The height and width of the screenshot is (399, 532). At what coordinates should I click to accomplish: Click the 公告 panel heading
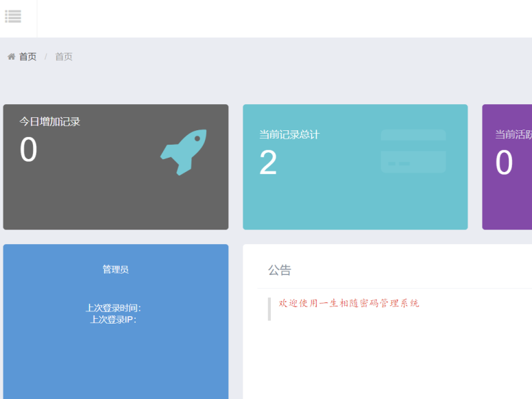coord(279,270)
